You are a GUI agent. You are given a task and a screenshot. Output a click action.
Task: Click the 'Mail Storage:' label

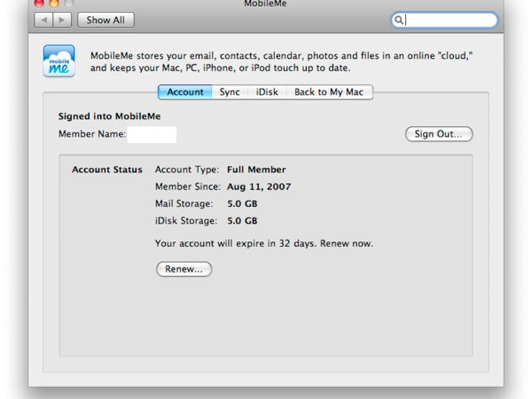coord(184,204)
